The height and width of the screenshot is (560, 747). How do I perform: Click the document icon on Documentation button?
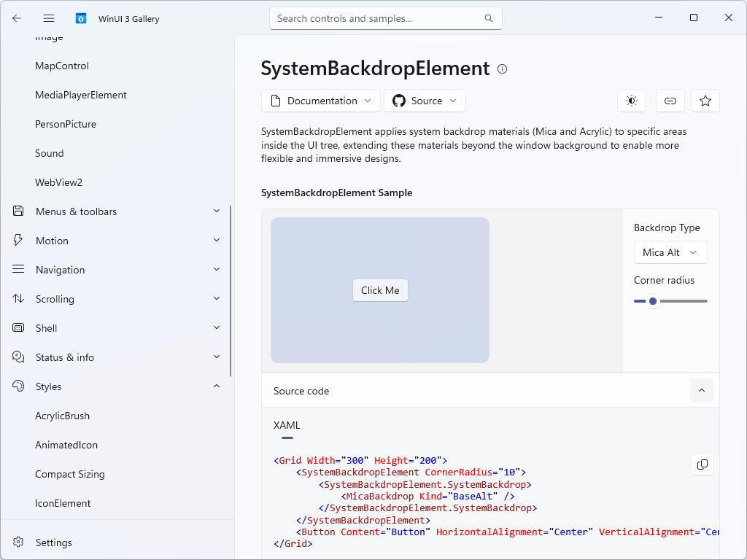coord(275,101)
